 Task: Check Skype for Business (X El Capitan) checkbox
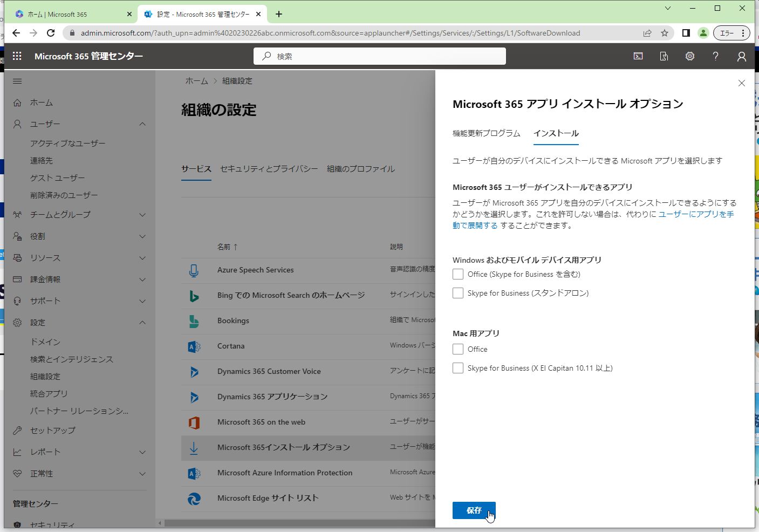coord(458,368)
